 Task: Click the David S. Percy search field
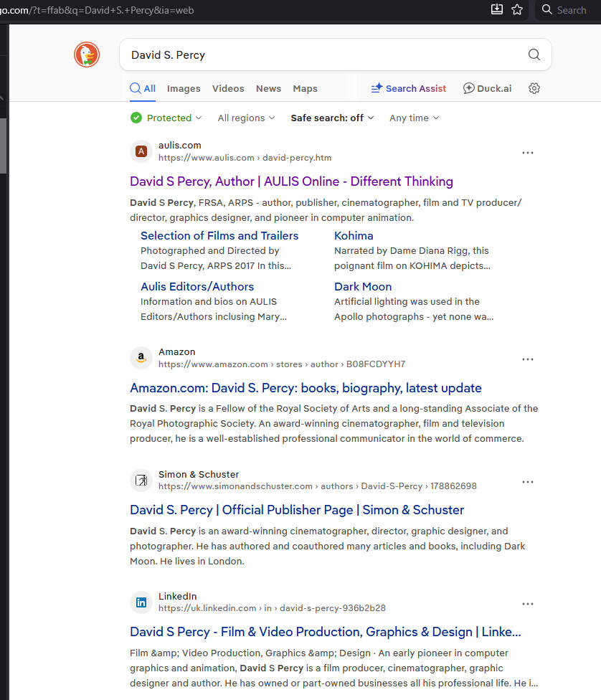(323, 55)
